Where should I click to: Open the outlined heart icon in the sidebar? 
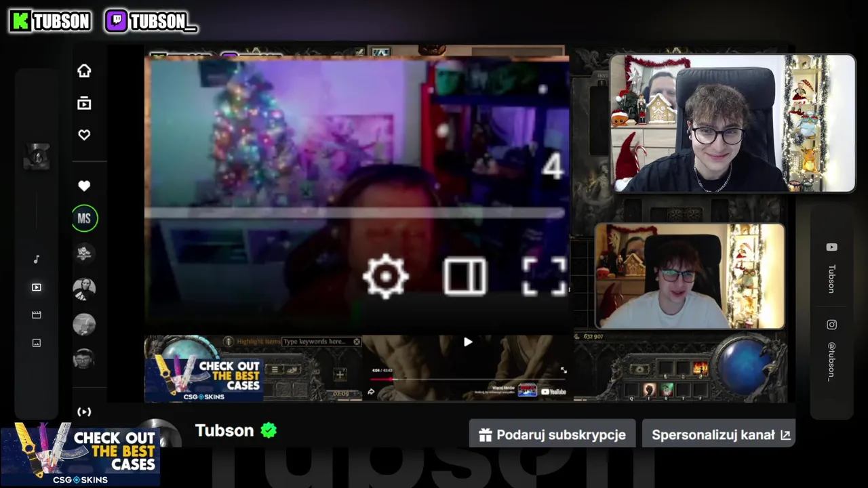84,135
